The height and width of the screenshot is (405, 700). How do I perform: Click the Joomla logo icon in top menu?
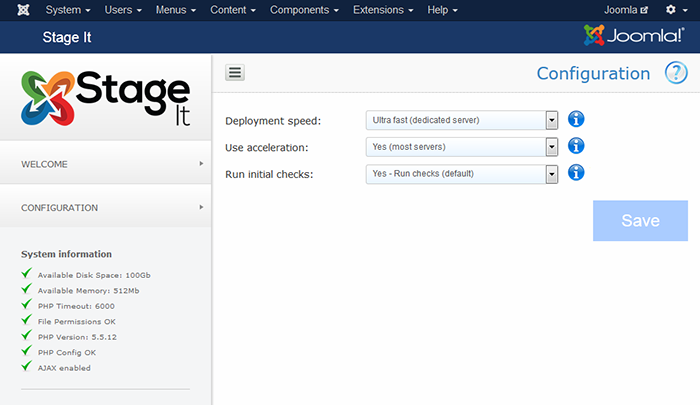pyautogui.click(x=23, y=10)
